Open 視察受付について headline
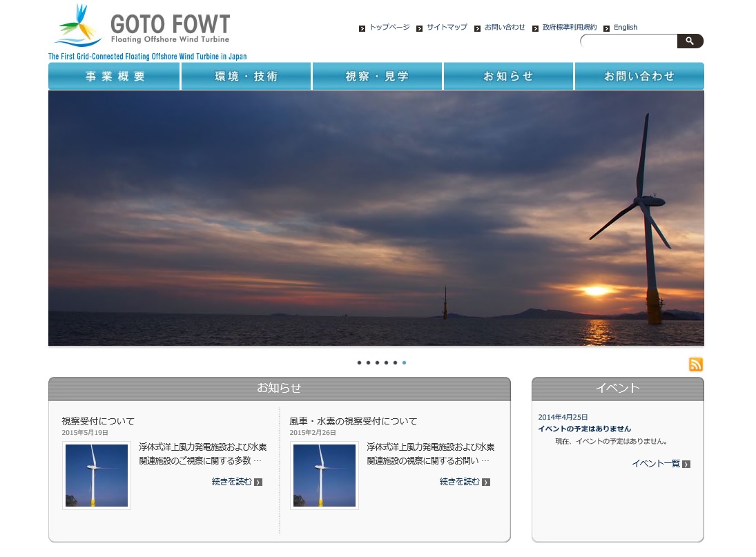The height and width of the screenshot is (557, 756). (x=98, y=421)
